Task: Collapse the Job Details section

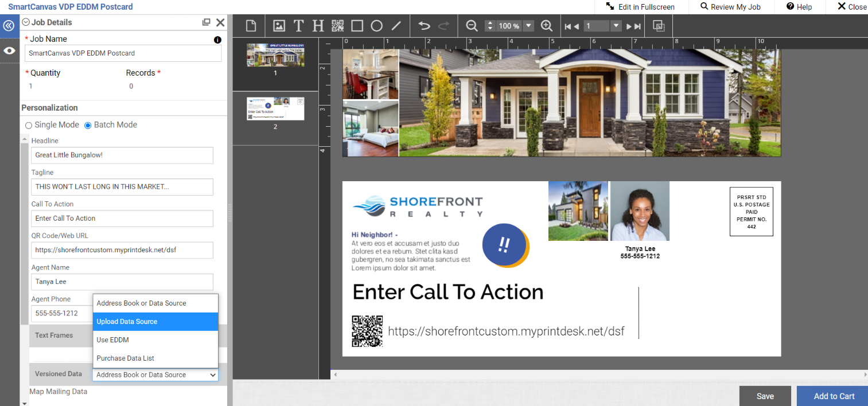Action: click(26, 22)
